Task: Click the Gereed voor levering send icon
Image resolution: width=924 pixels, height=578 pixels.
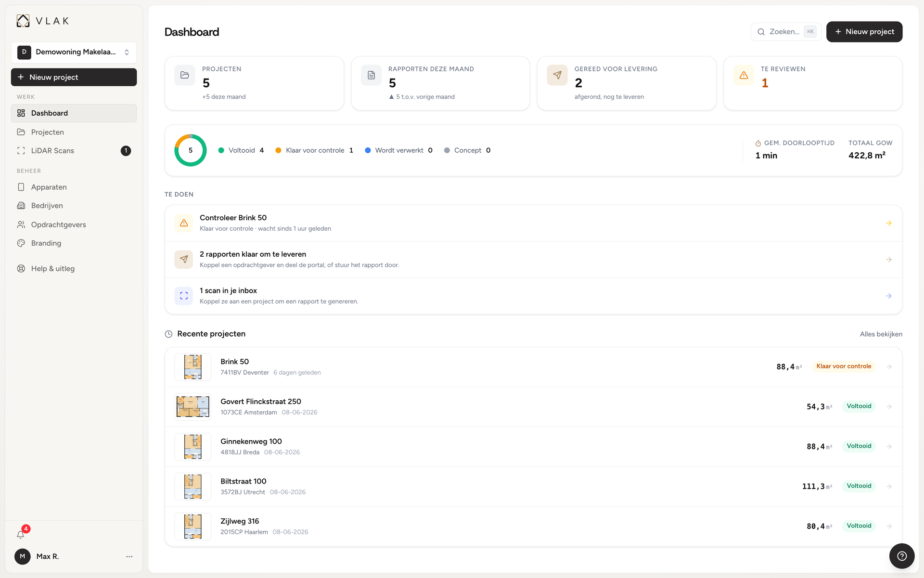Action: tap(557, 75)
